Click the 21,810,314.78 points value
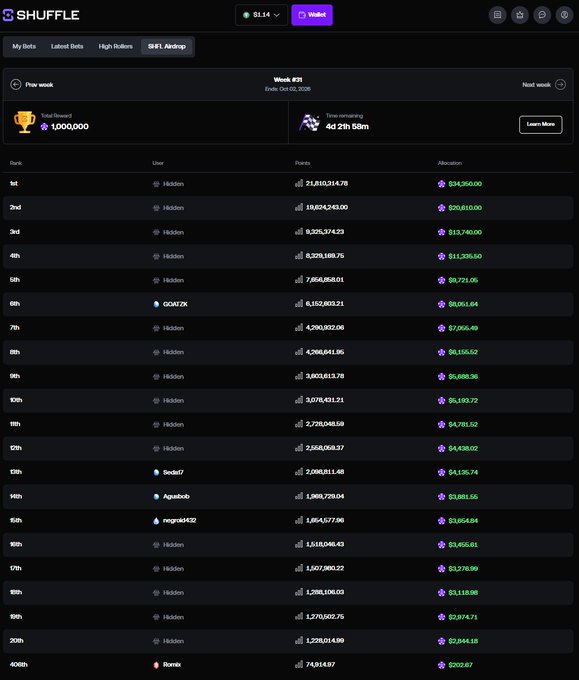The width and height of the screenshot is (579, 680). [x=327, y=183]
